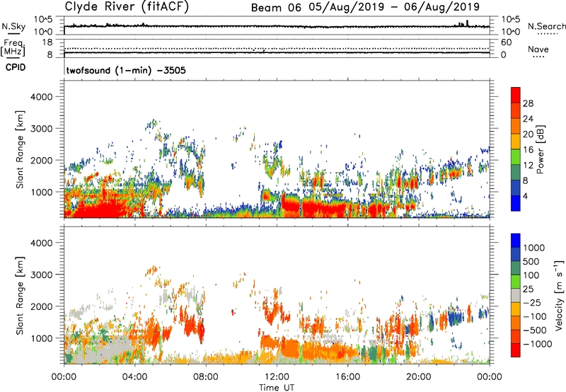This screenshot has width=566, height=392.
Task: Click the '04:00' time tick label
Action: pos(135,377)
